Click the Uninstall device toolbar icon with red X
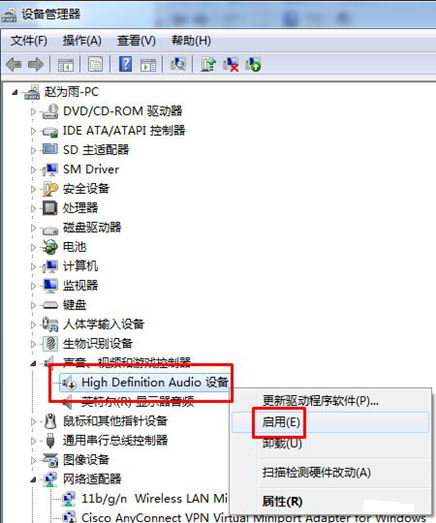This screenshot has width=436, height=523. 231,64
